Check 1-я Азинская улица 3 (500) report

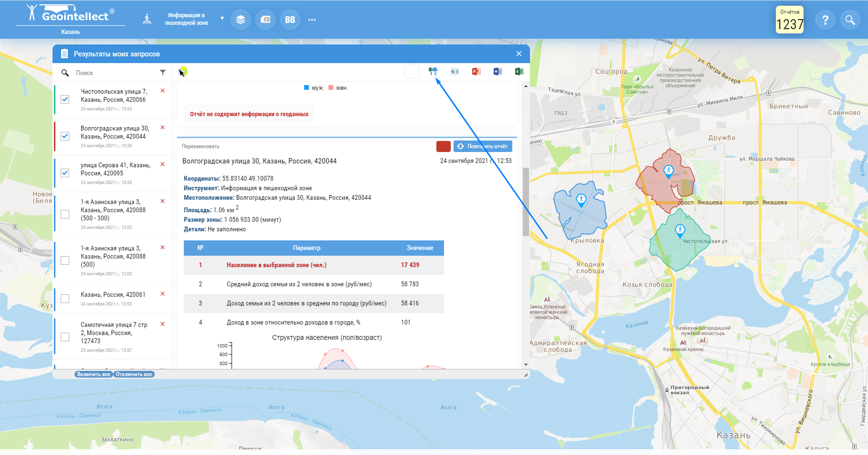tap(65, 260)
